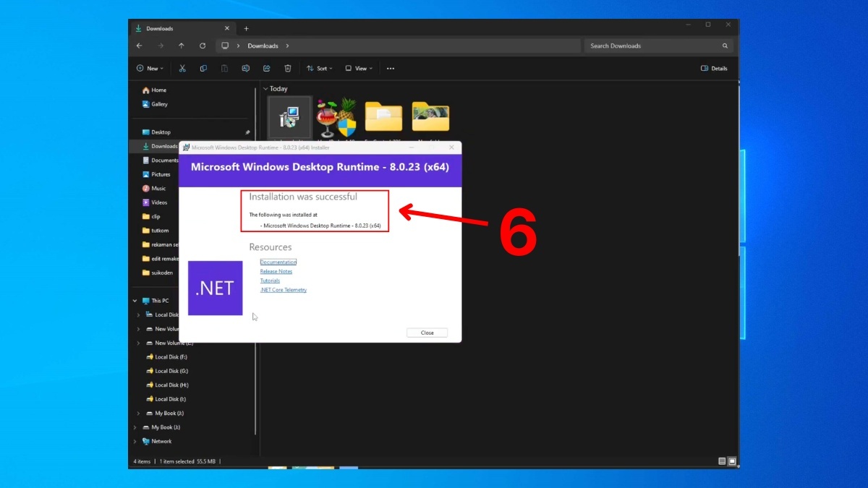Open the .NET Core Telemetry link
This screenshot has width=868, height=488.
tap(284, 290)
